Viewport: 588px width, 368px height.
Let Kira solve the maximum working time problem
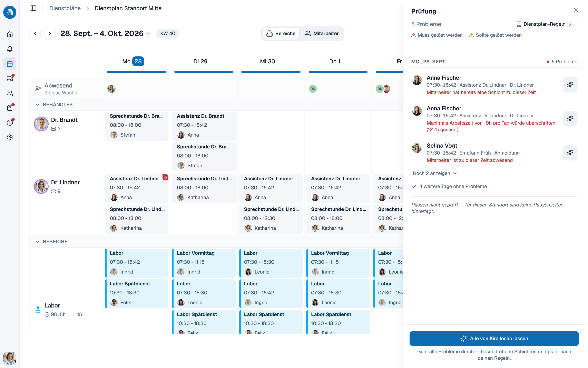point(570,119)
